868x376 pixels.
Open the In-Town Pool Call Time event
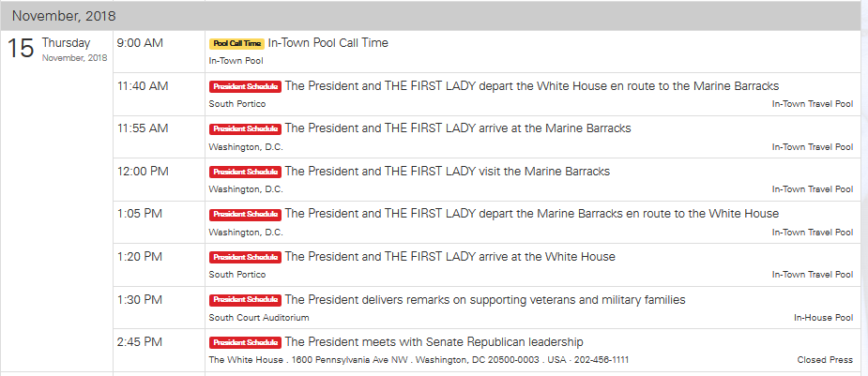[x=327, y=42]
